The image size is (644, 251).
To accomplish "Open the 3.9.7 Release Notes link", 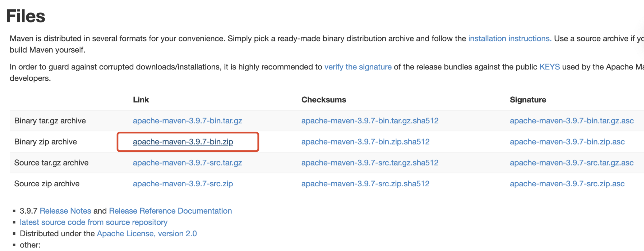I will point(65,211).
